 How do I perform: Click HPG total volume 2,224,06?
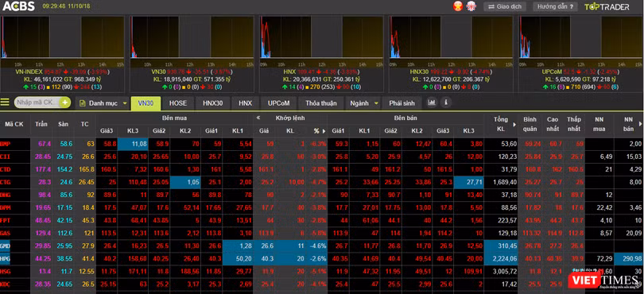(x=502, y=258)
